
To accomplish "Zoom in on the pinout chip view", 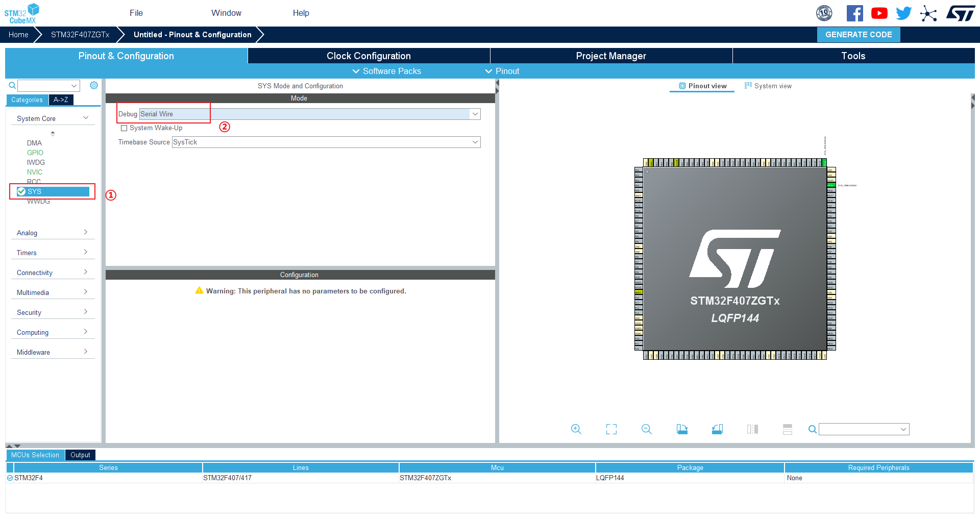I will pos(576,429).
